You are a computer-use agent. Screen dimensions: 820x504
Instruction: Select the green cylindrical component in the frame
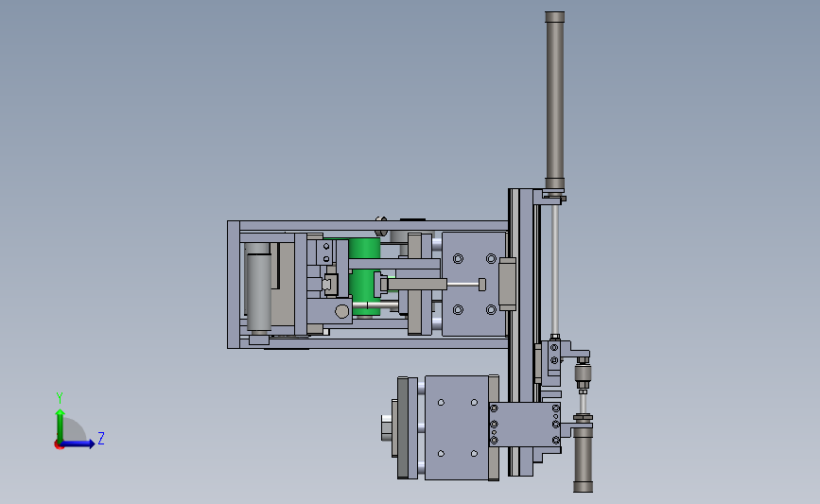(364, 276)
